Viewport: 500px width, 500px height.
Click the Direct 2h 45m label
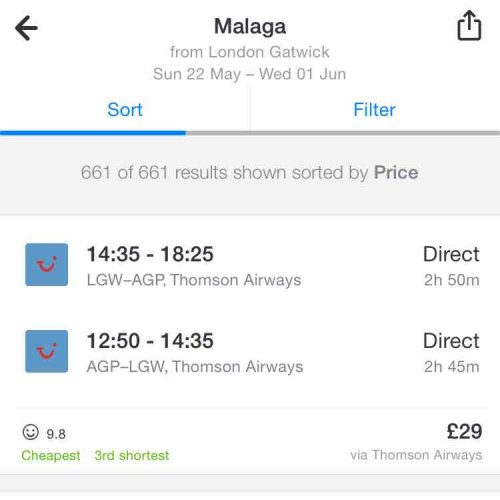[451, 353]
